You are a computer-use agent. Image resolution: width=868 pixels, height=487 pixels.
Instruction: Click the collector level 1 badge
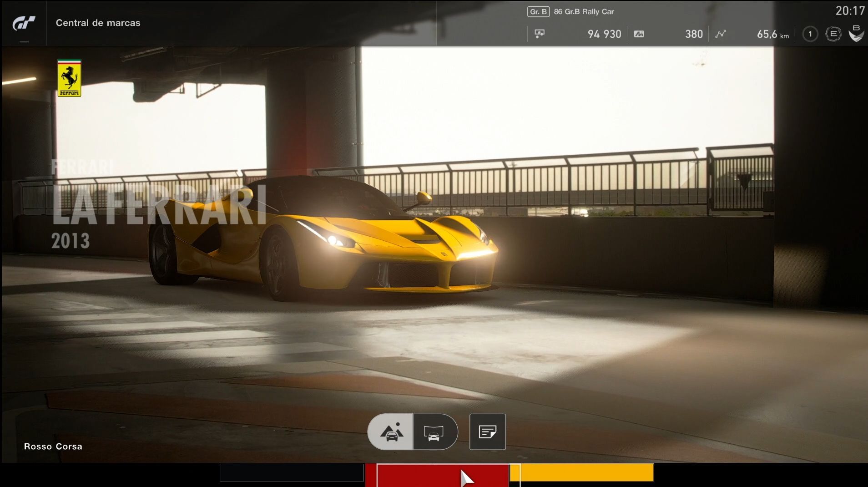click(810, 34)
